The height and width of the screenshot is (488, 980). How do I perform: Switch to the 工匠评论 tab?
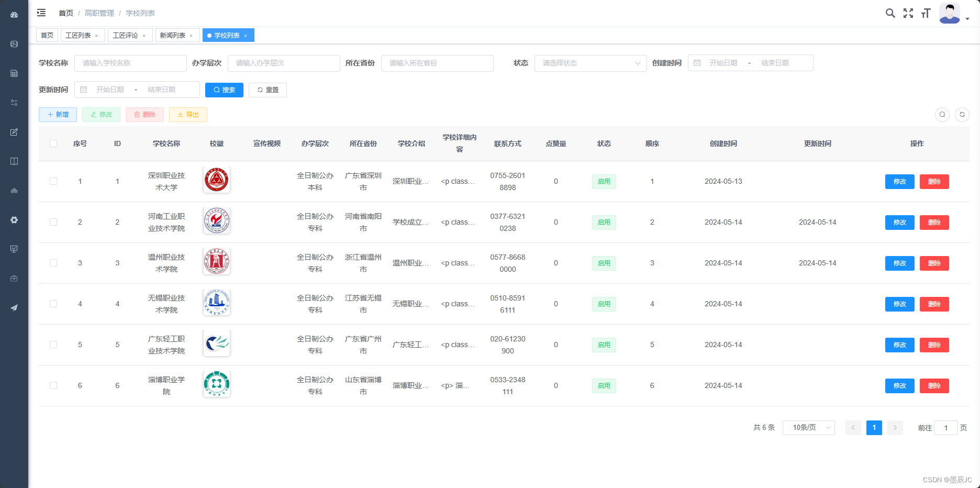(130, 35)
